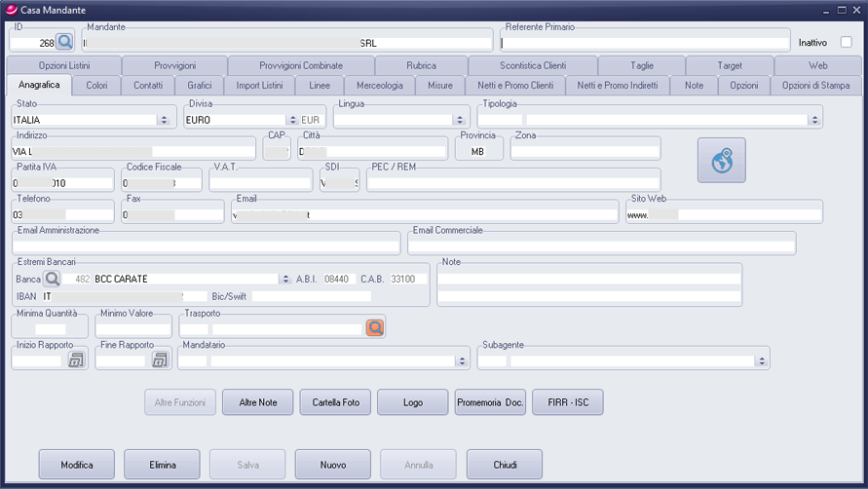Select the Scontistica Clienti tab
This screenshot has width=868, height=490.
tap(532, 65)
